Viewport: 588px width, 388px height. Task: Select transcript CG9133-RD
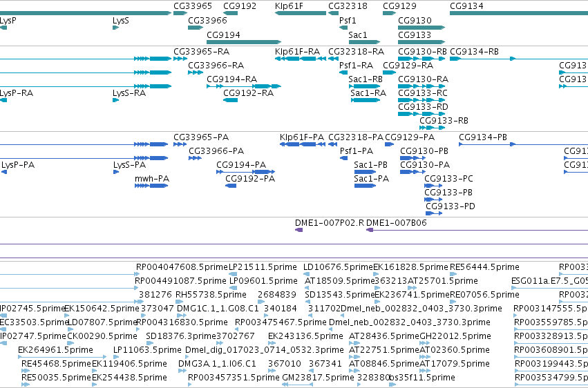pos(423,107)
